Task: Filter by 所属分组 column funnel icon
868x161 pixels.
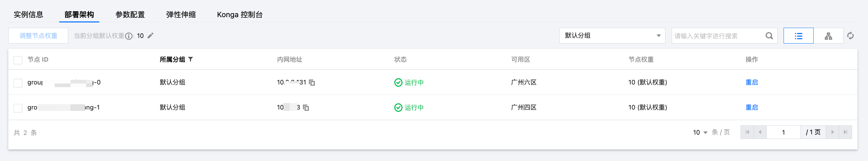Action: [x=190, y=59]
